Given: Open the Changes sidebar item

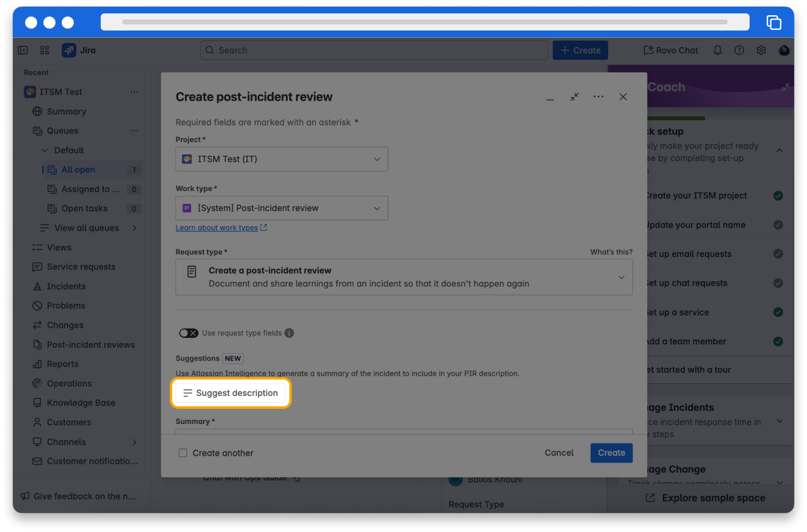Looking at the screenshot, I should (x=65, y=325).
